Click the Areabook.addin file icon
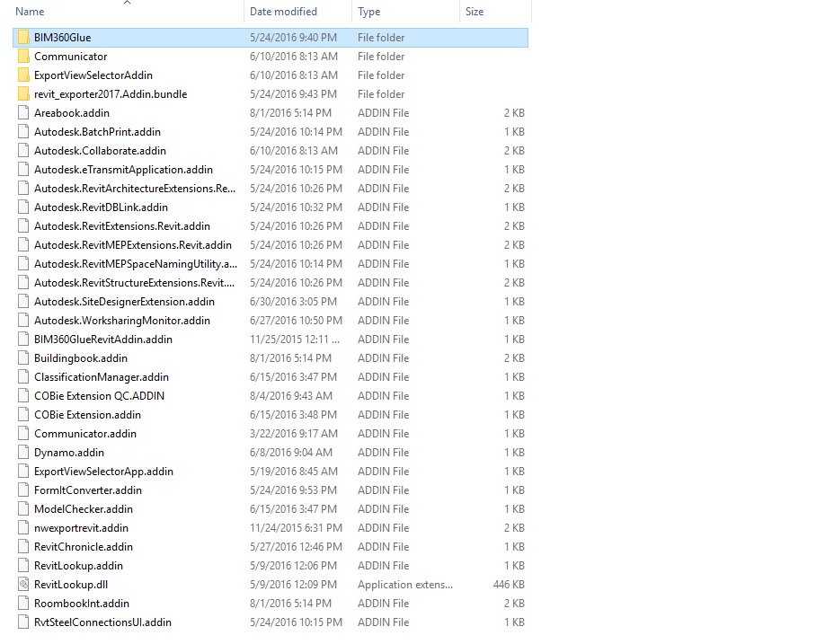This screenshot has height=644, width=825. pyautogui.click(x=23, y=113)
